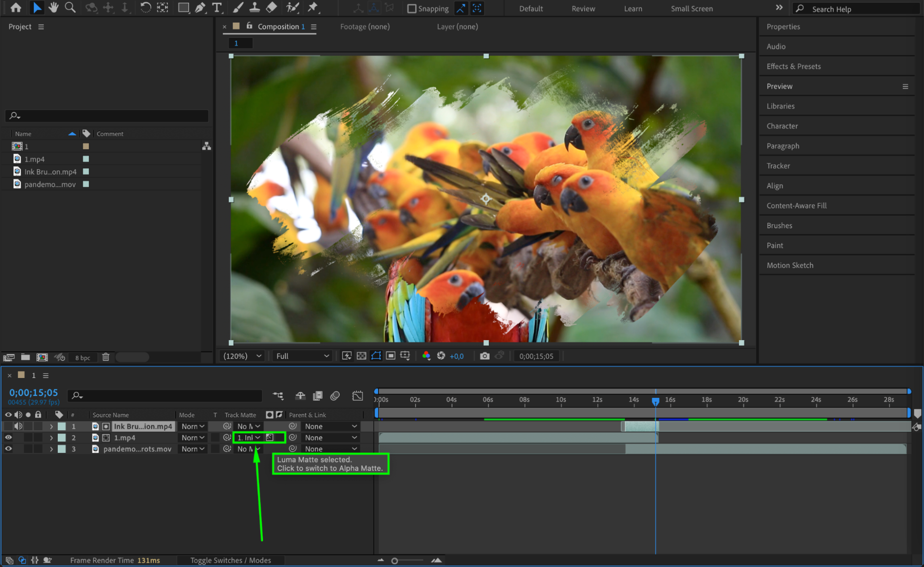Open the magnification (120%) dropdown

tap(242, 356)
